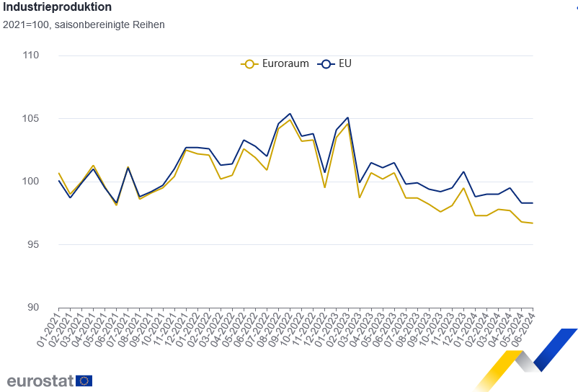This screenshot has width=578, height=392.
Task: Click the EU line starting point at 01-2021
Action: point(58,180)
